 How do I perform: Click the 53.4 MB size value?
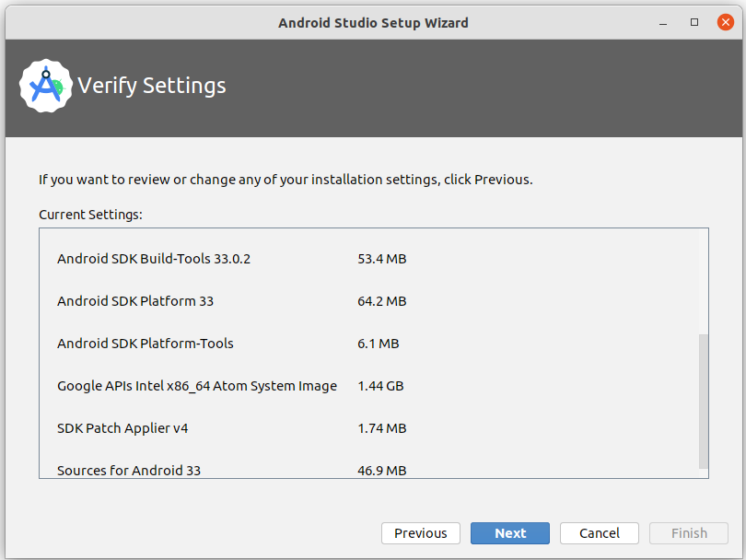tap(381, 259)
